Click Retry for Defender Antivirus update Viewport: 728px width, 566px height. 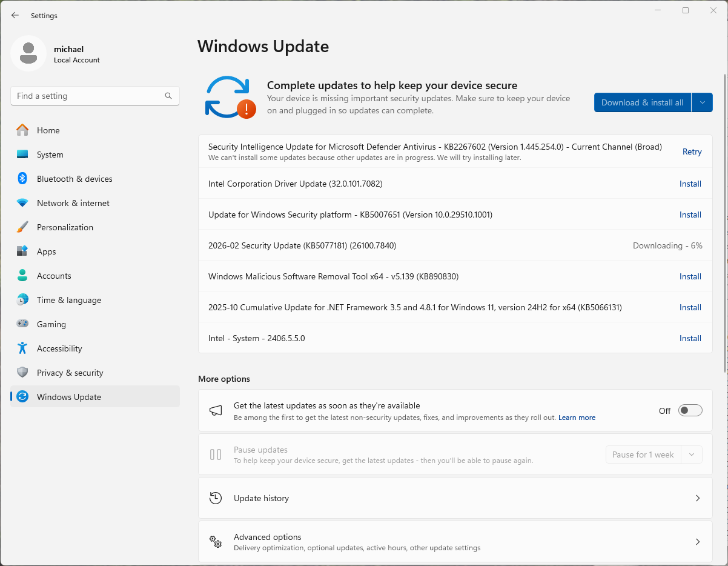pyautogui.click(x=692, y=152)
